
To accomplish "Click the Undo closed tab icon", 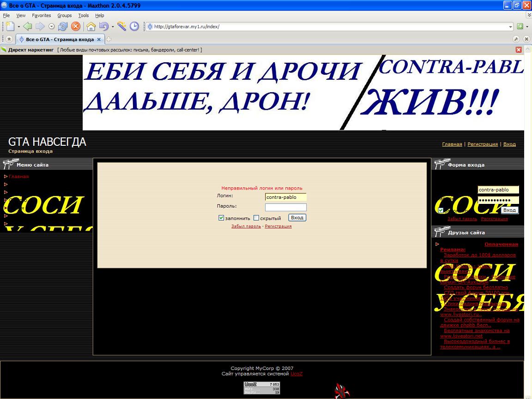I will coord(103,27).
